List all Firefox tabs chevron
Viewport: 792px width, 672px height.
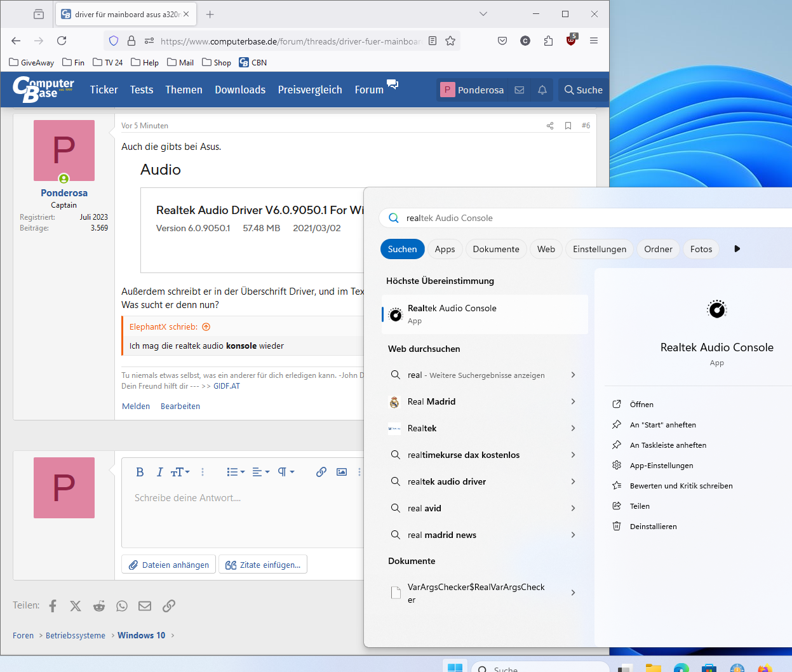[483, 14]
